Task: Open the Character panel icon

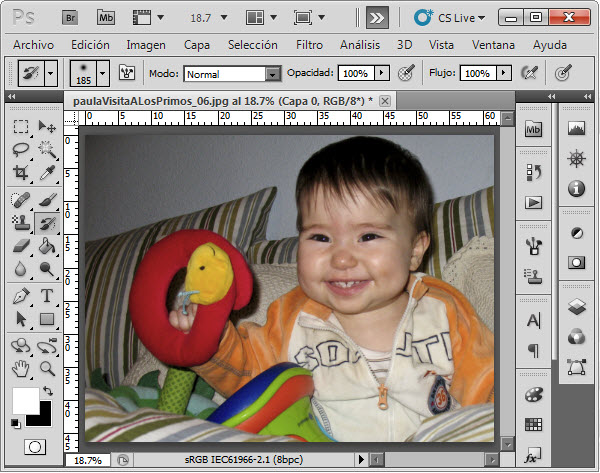Action: (534, 320)
